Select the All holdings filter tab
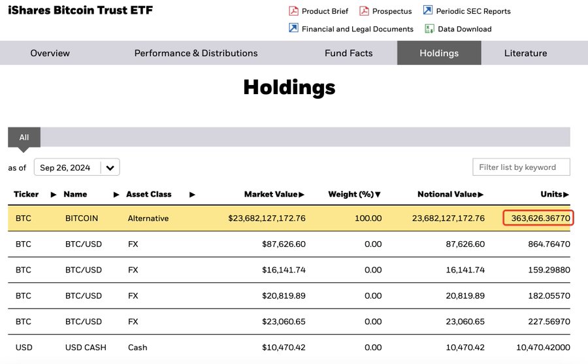The height and width of the screenshot is (364, 588). [24, 137]
